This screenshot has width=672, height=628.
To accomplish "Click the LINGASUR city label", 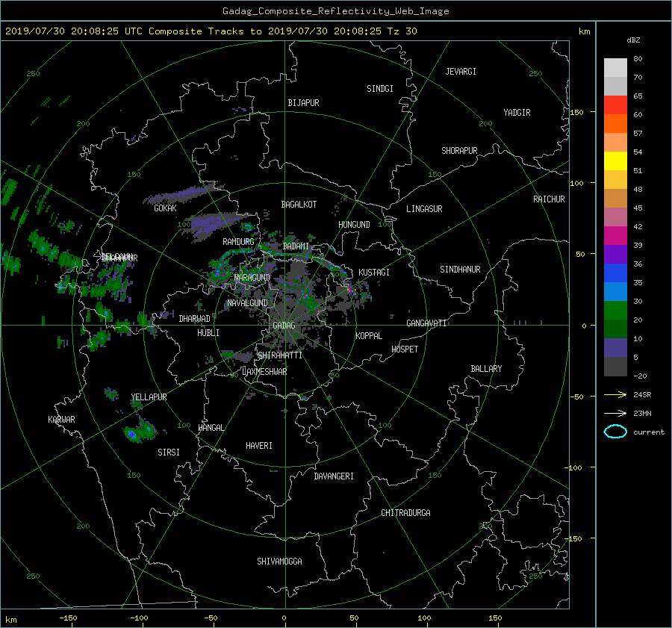I will click(424, 209).
